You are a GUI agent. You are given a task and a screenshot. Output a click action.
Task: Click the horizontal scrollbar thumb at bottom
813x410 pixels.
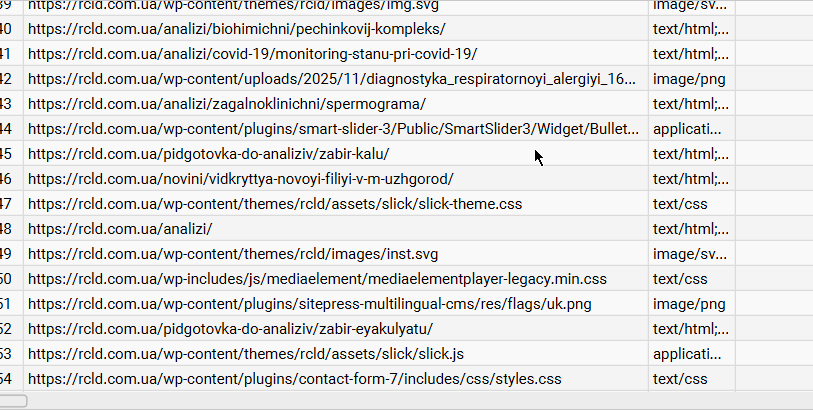[14, 401]
